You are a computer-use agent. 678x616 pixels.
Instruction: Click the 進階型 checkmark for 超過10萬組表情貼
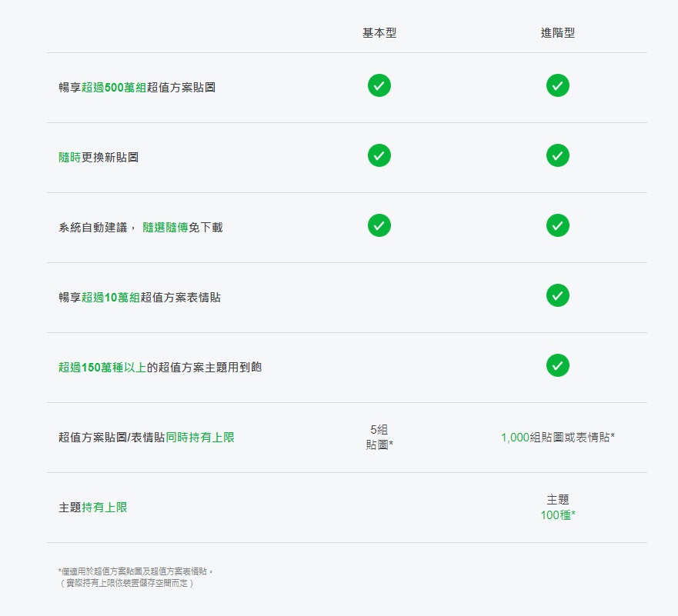558,295
